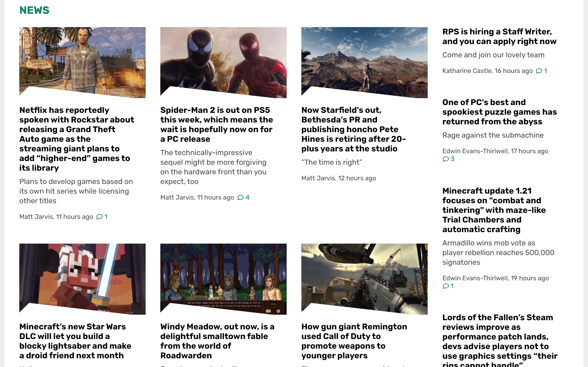Click the Spider-Man 2 article image

pyautogui.click(x=223, y=62)
